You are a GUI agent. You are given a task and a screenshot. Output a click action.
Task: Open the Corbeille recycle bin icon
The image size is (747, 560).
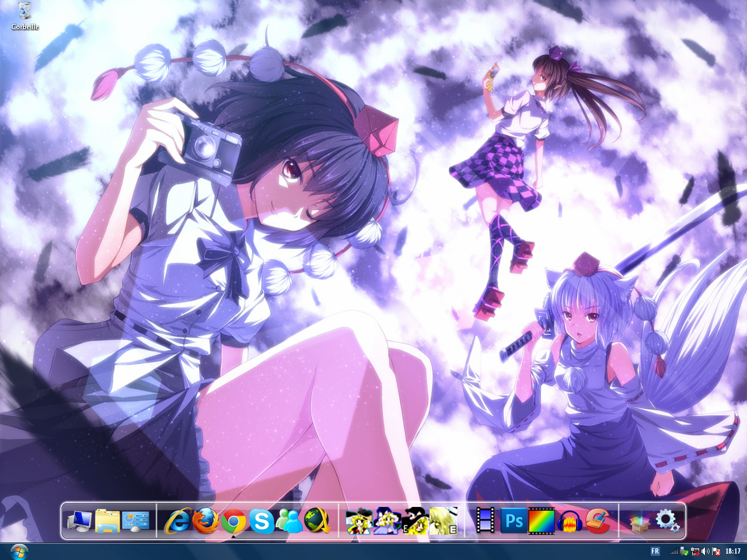25,16
